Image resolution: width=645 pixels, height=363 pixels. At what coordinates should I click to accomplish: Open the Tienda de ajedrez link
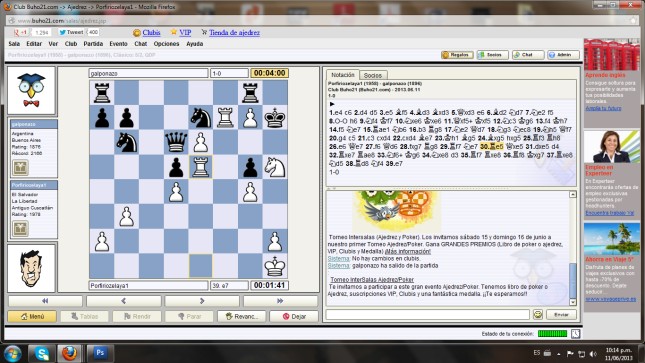click(x=234, y=33)
